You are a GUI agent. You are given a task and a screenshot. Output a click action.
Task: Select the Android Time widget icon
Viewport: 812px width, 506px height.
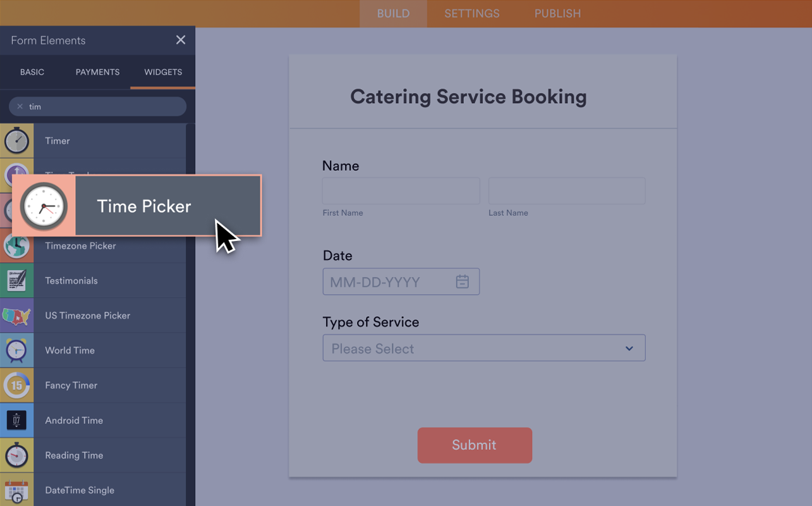pos(16,419)
